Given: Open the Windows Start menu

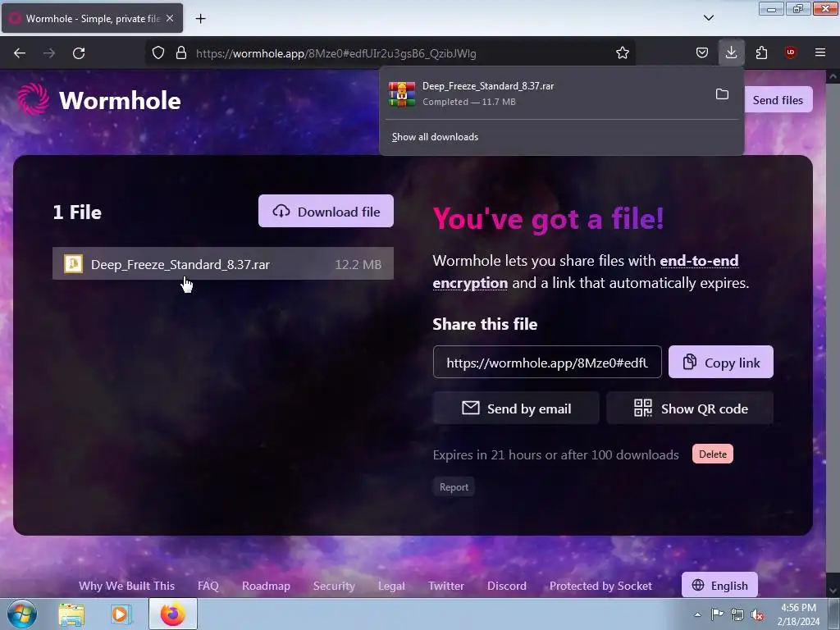Looking at the screenshot, I should [21, 614].
